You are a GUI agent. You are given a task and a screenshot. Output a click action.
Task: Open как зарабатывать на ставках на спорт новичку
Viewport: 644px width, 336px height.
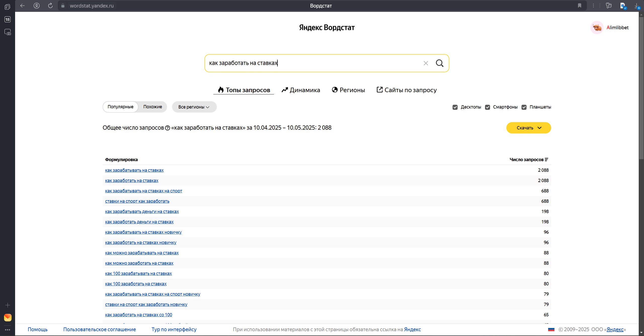tap(152, 294)
